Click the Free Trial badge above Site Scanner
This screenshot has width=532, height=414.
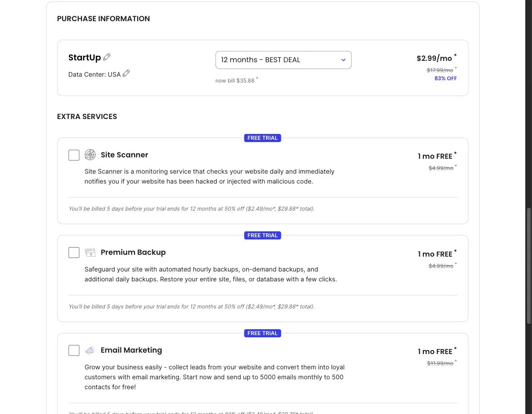(262, 138)
